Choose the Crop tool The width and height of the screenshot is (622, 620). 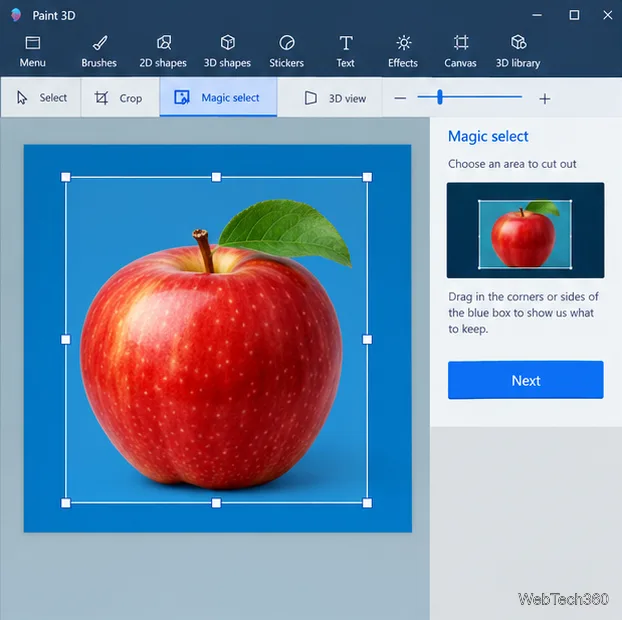[x=120, y=98]
